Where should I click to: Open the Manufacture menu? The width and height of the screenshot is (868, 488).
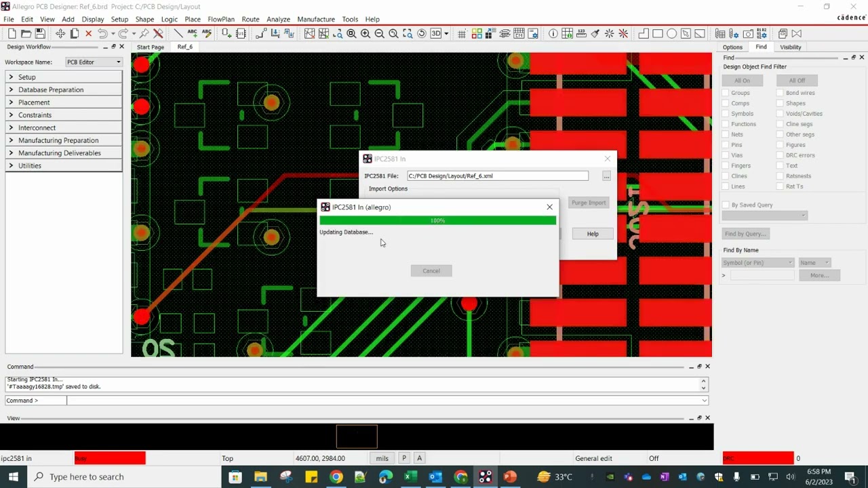pos(316,19)
